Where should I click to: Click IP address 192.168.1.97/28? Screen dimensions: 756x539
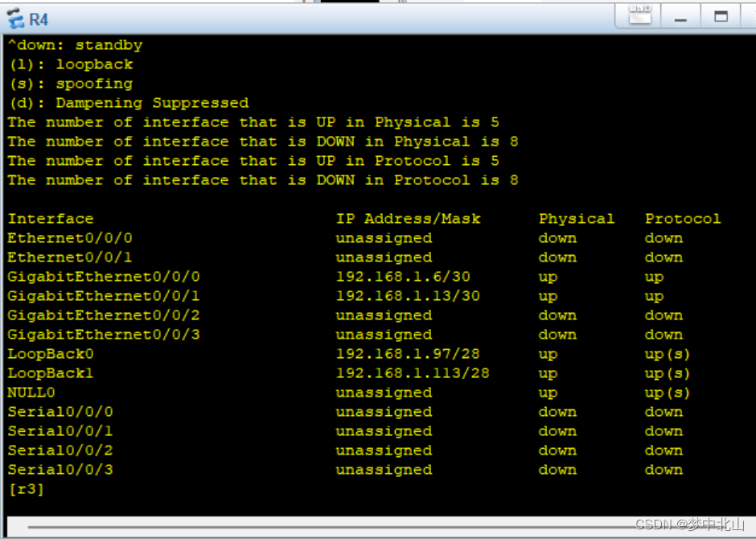tap(408, 353)
